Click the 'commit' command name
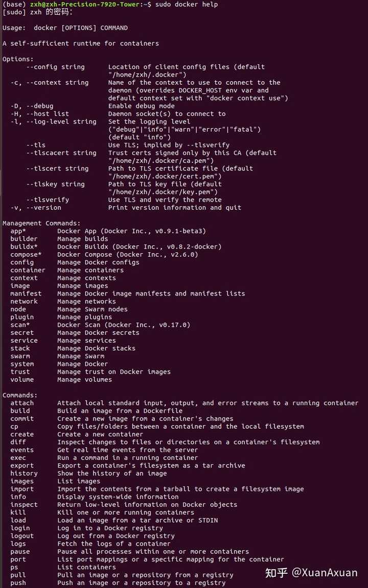The height and width of the screenshot is (588, 368). pyautogui.click(x=22, y=419)
